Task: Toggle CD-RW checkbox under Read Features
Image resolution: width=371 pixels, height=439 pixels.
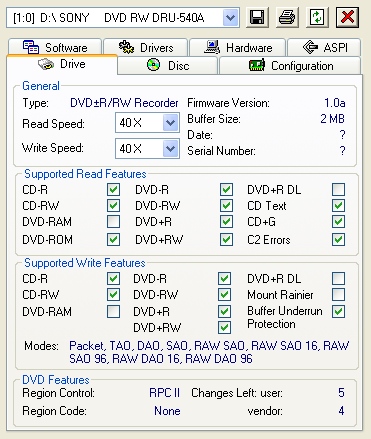Action: pos(113,205)
